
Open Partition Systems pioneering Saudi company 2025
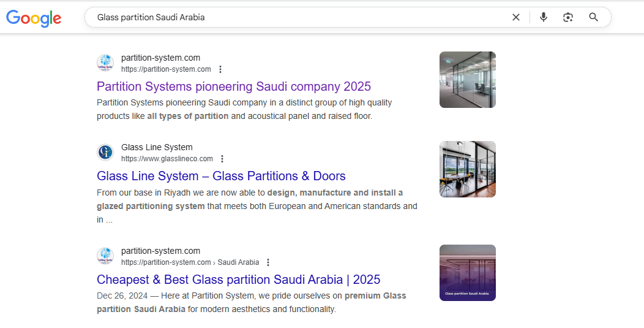pos(234,86)
